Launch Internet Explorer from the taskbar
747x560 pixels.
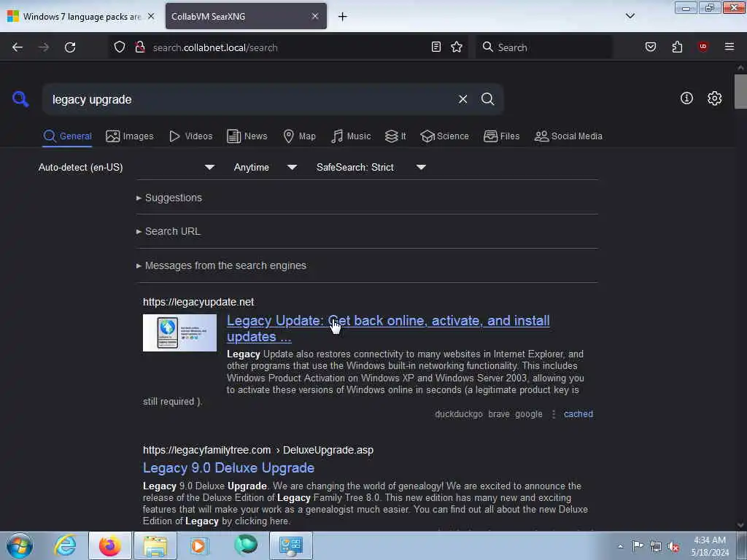pyautogui.click(x=65, y=545)
